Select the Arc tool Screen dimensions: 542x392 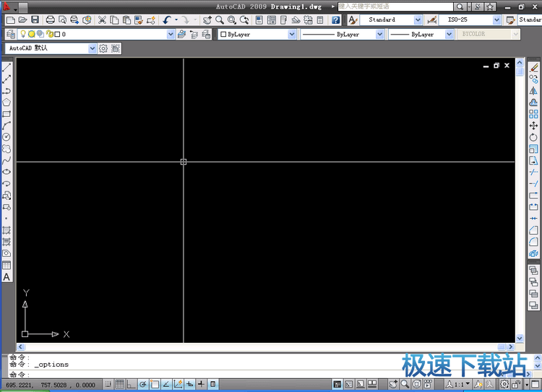pyautogui.click(x=7, y=126)
